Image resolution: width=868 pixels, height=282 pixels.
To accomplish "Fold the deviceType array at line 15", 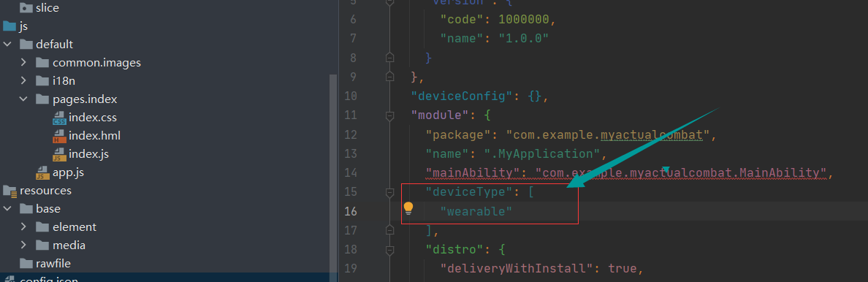I will pyautogui.click(x=389, y=191).
